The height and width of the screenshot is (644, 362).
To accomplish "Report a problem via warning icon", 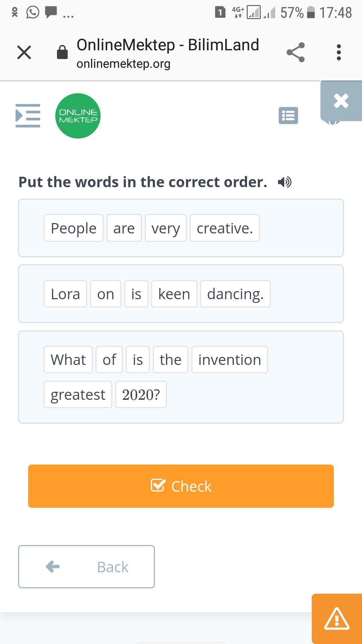I will 337,619.
